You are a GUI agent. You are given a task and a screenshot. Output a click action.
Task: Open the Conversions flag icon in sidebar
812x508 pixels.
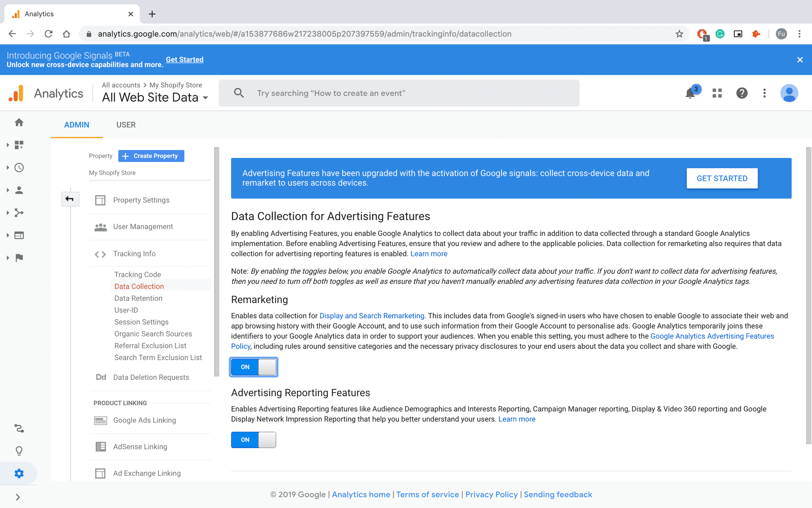click(19, 258)
